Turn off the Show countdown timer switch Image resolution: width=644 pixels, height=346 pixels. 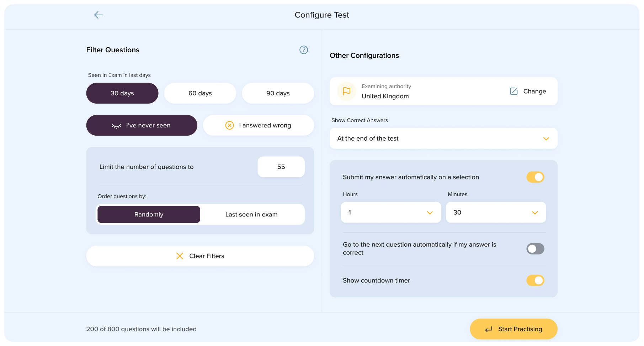pyautogui.click(x=535, y=281)
